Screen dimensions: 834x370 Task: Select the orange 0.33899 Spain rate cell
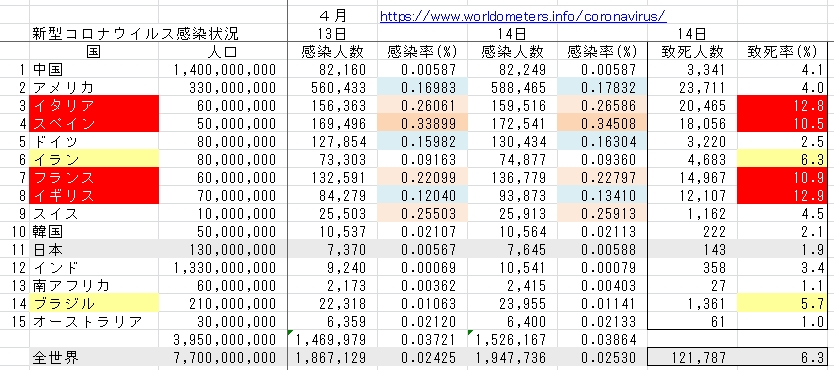(x=422, y=123)
